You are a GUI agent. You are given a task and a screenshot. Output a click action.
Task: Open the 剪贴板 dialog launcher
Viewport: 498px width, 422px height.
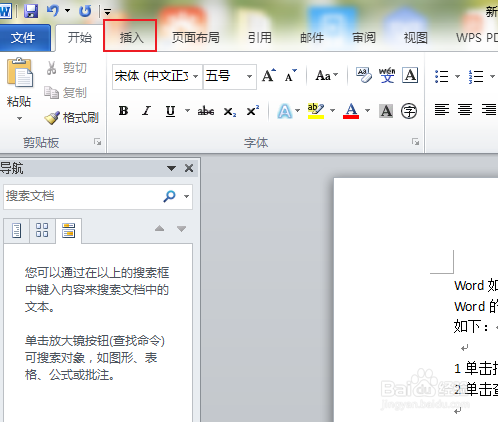pyautogui.click(x=97, y=142)
